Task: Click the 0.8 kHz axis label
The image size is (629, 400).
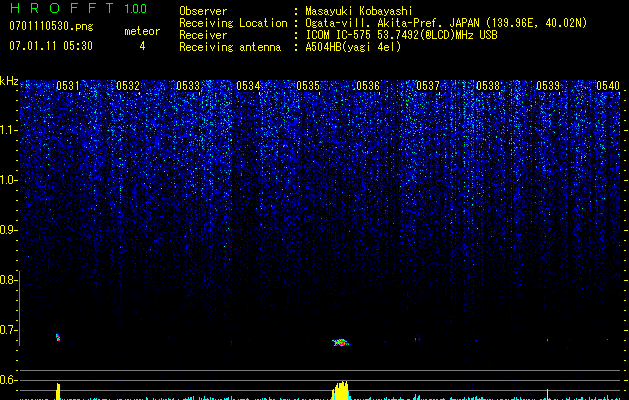Action: pos(8,280)
